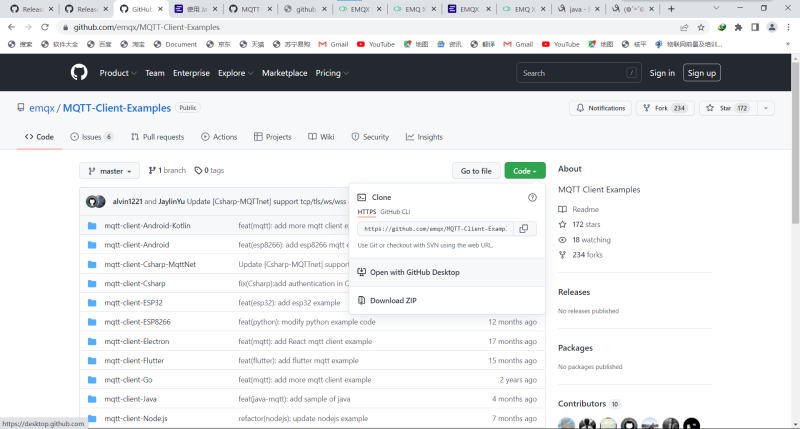
Task: Click the Document bookmark
Action: (x=175, y=44)
